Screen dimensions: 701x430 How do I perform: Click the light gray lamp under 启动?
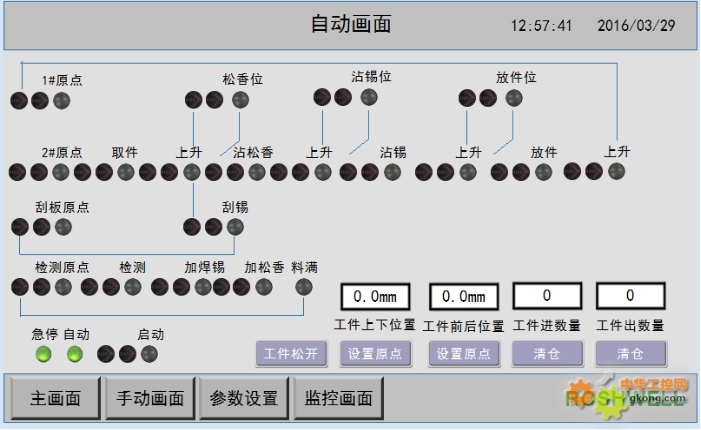click(149, 354)
